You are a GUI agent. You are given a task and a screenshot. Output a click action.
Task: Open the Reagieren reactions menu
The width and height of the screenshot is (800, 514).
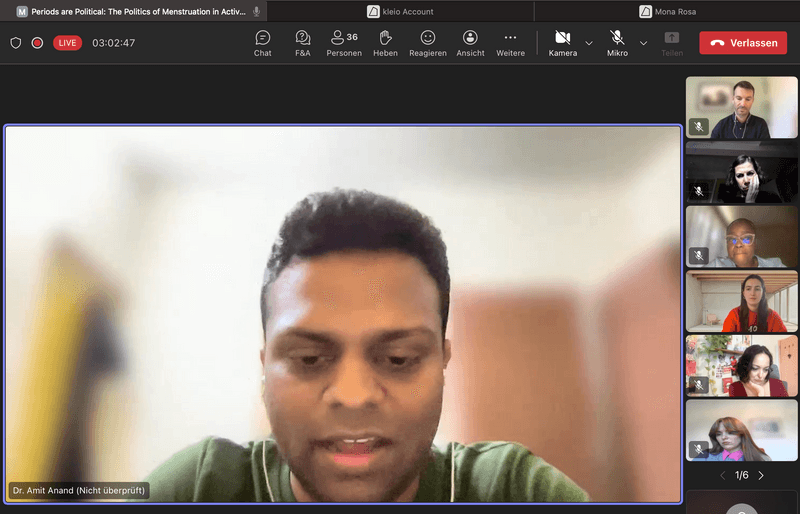(x=428, y=43)
